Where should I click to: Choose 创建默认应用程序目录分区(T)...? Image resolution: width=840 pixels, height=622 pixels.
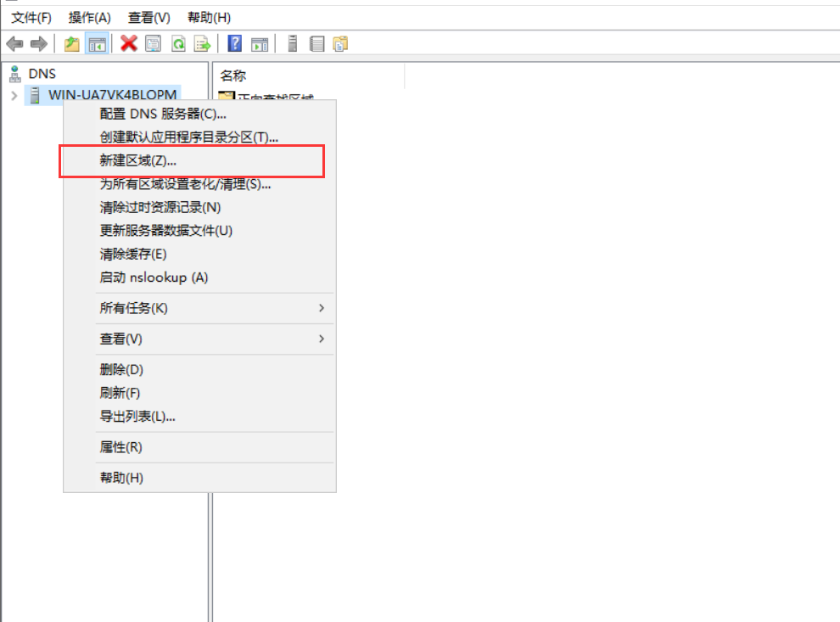click(200, 137)
